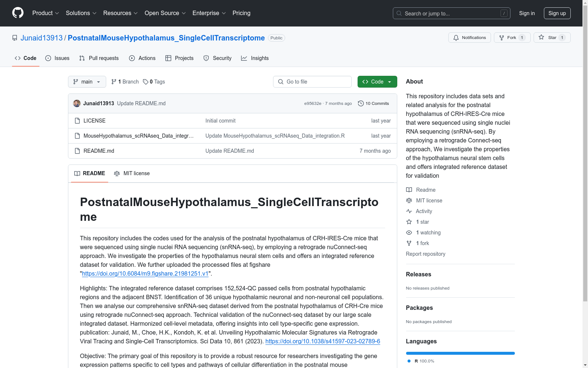Click the R language bar
The width and height of the screenshot is (588, 368).
point(460,353)
